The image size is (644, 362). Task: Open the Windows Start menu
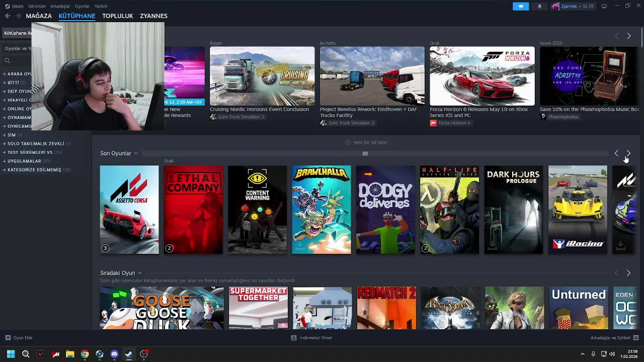(x=11, y=354)
